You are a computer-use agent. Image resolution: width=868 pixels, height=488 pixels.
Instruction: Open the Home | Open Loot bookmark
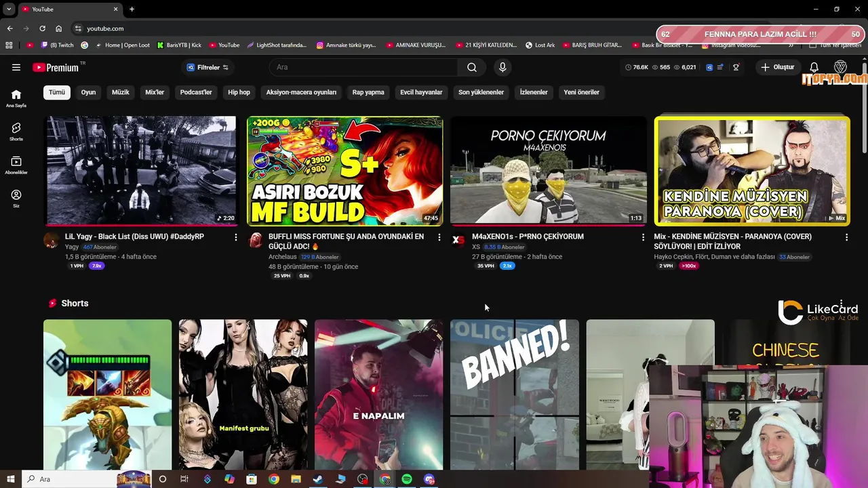(123, 45)
